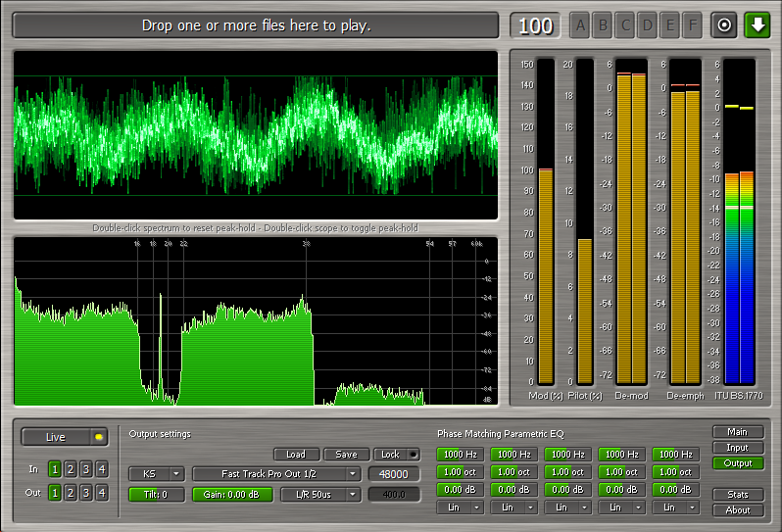Viewport: 782px width, 532px height.
Task: Open the L/R 50us mode dropdown
Action: 320,495
